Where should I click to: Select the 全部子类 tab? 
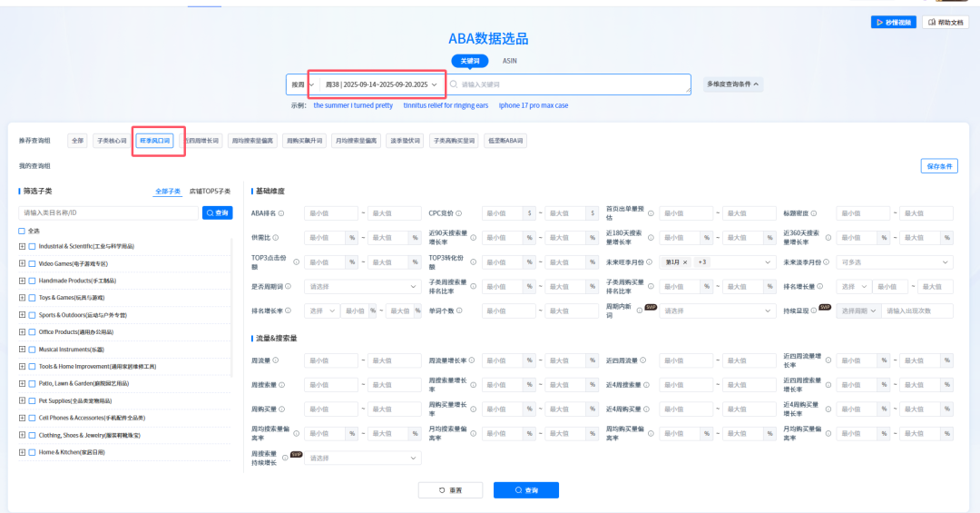click(168, 192)
